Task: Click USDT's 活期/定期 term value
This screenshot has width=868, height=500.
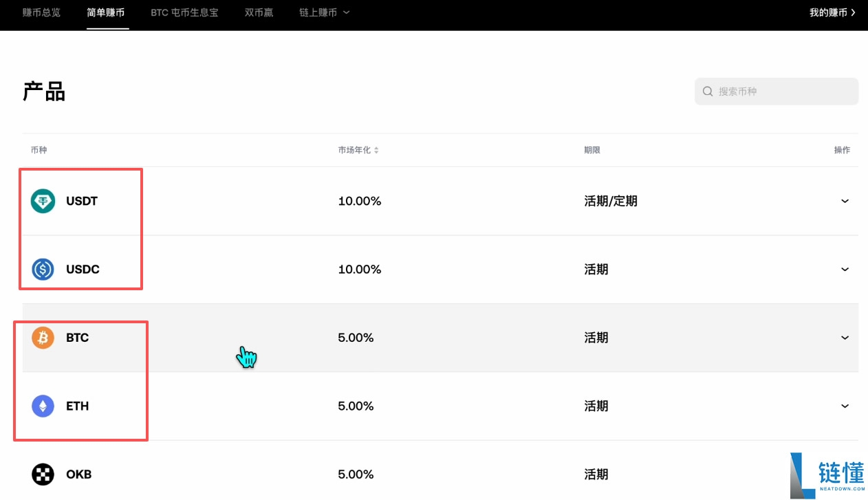Action: (611, 201)
